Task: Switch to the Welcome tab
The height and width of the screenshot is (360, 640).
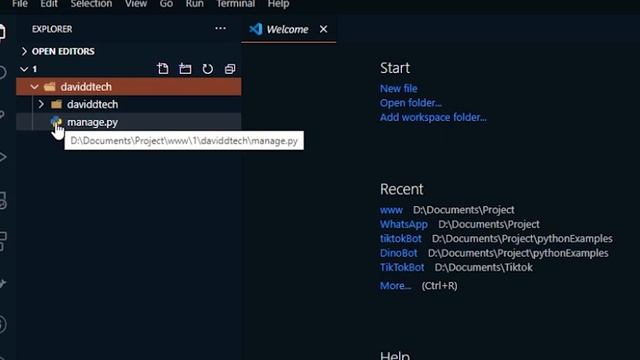Action: [288, 29]
